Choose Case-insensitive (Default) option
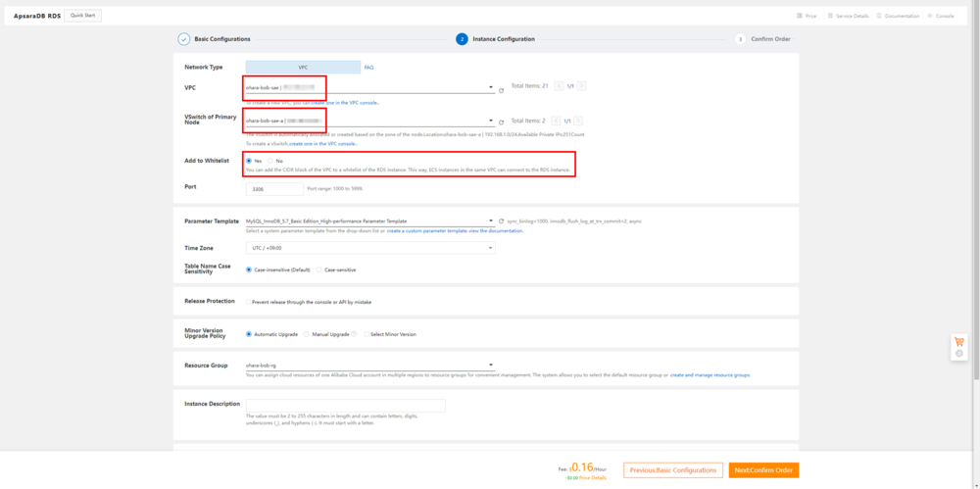Viewport: 980px width, 489px height. pyautogui.click(x=249, y=269)
